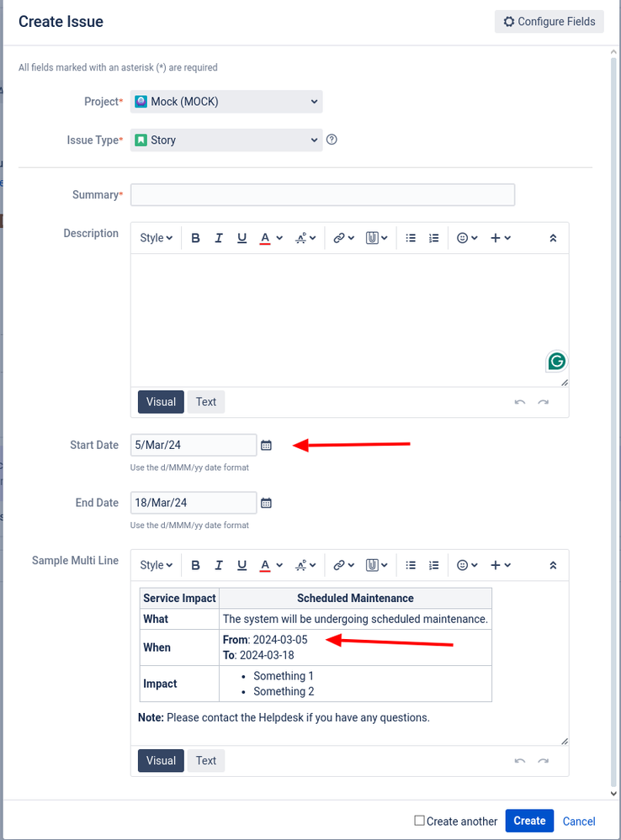621x840 pixels.
Task: Click Italic in Description toolbar
Action: click(x=219, y=238)
